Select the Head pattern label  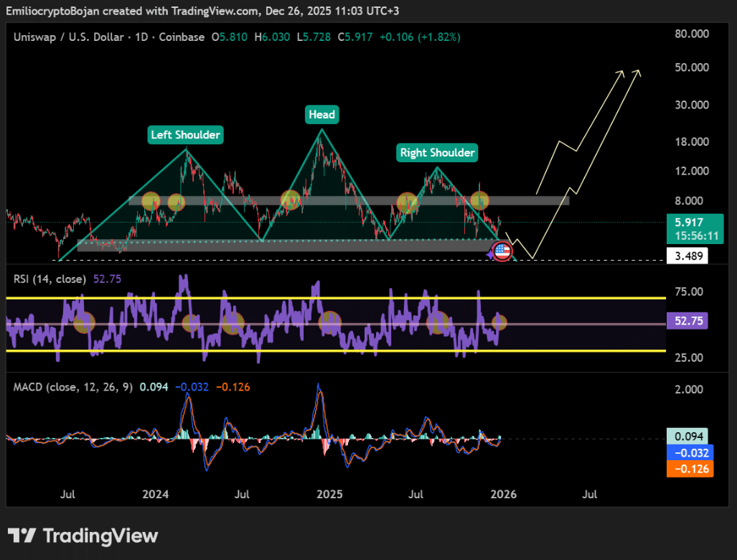pos(321,114)
